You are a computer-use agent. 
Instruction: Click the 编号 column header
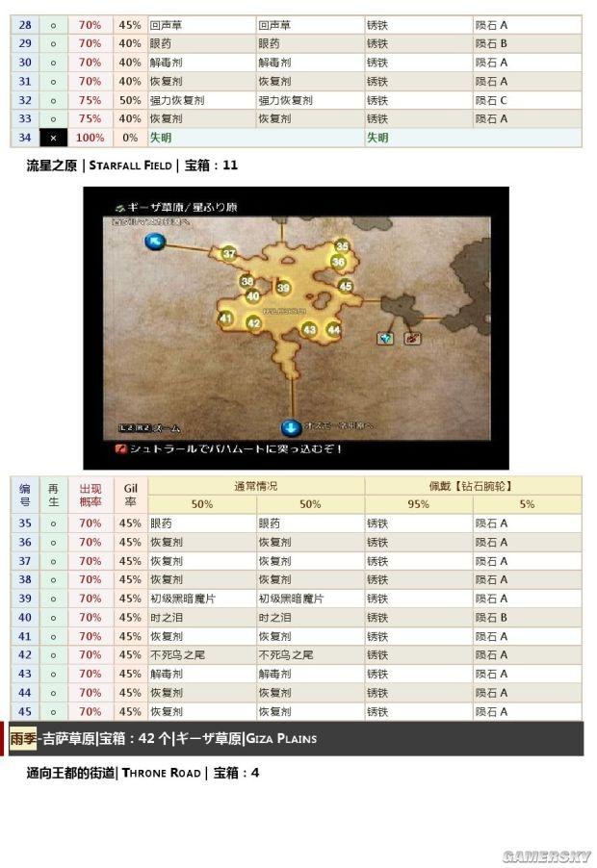point(25,495)
